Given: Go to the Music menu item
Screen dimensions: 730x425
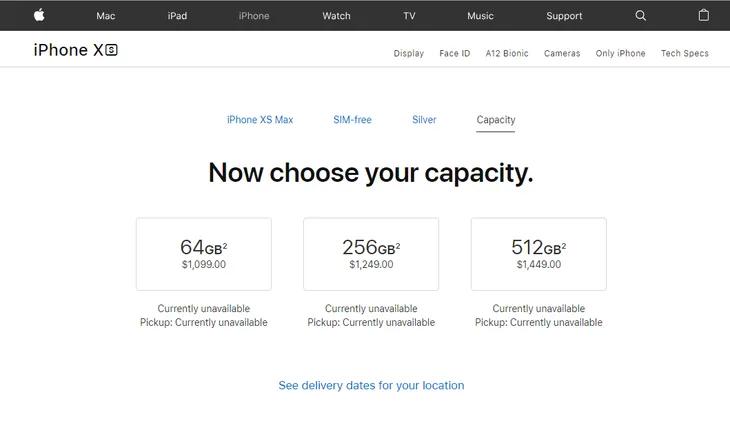Looking at the screenshot, I should 480,16.
